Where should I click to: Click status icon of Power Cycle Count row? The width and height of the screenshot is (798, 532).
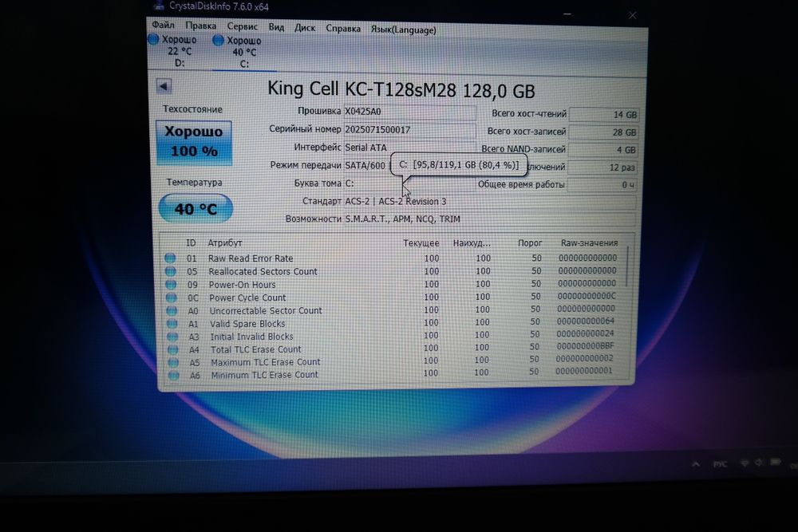(x=172, y=298)
